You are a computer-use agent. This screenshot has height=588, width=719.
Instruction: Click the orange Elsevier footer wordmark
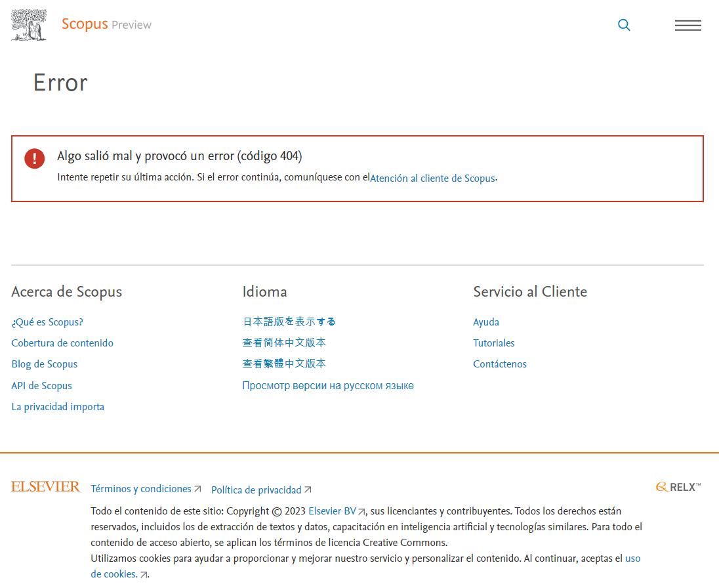coord(45,487)
